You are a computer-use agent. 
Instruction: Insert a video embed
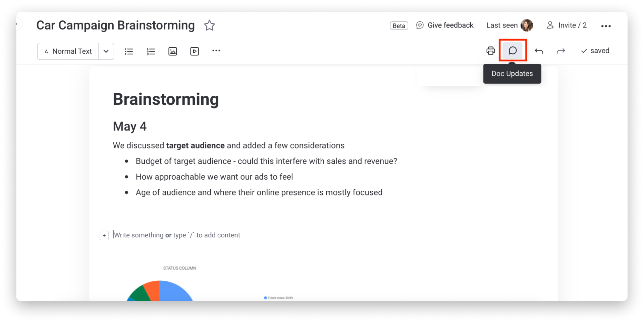click(195, 51)
